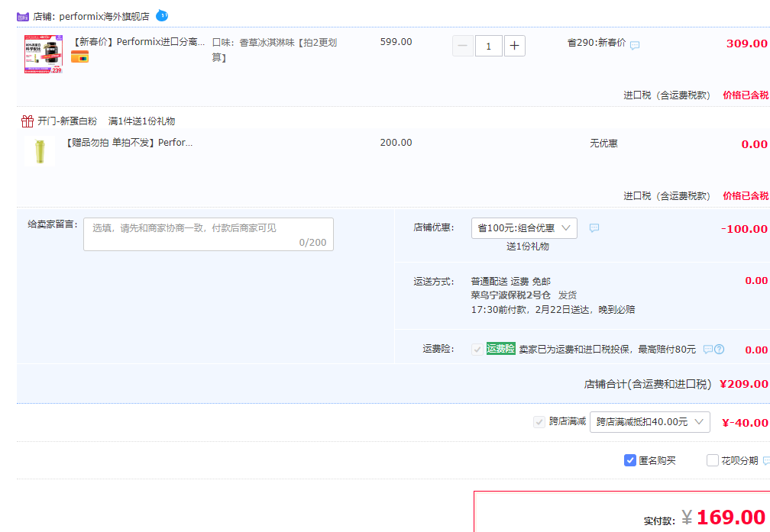Open the 【新春价】Performix product title link
The width and height of the screenshot is (770, 532).
click(137, 42)
